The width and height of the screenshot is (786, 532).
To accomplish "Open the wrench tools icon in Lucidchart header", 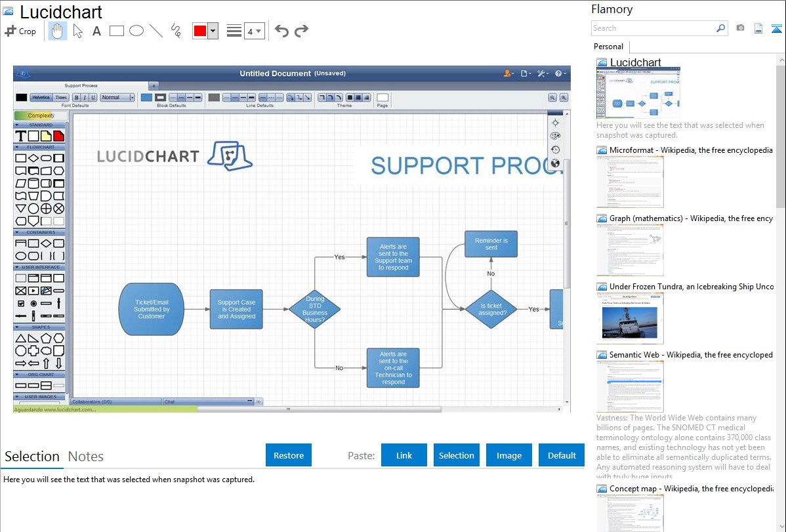I will pos(542,73).
